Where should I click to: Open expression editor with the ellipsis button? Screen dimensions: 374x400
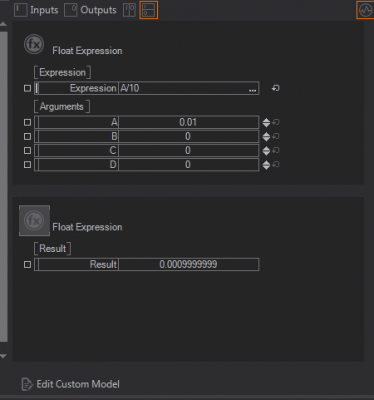(253, 89)
